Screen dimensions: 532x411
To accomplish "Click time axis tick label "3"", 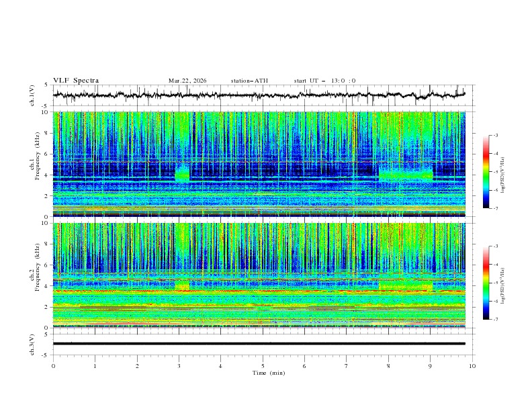I will [x=179, y=366].
